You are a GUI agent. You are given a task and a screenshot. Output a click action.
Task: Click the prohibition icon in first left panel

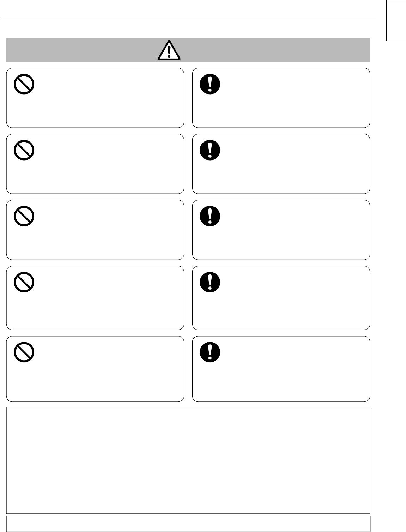(24, 85)
